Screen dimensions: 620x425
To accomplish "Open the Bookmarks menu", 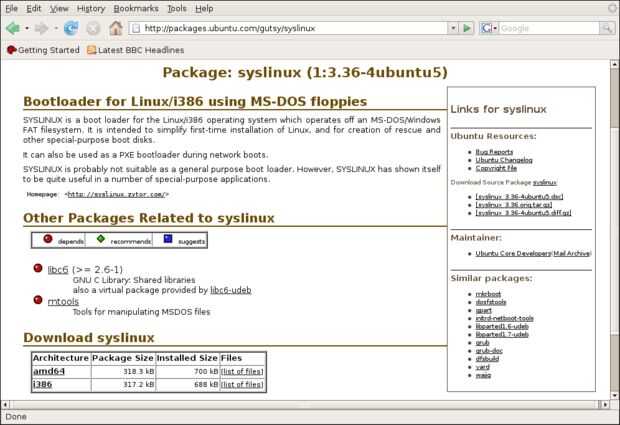I will coord(136,8).
